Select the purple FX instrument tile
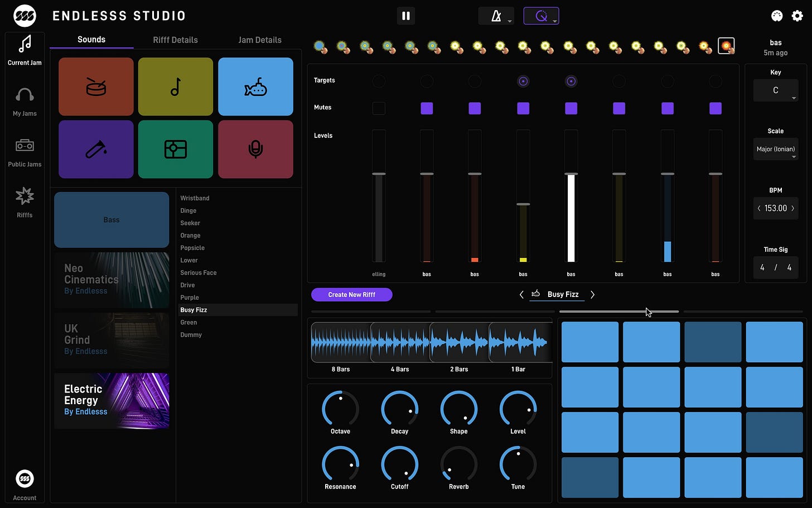The width and height of the screenshot is (812, 508). pyautogui.click(x=96, y=149)
